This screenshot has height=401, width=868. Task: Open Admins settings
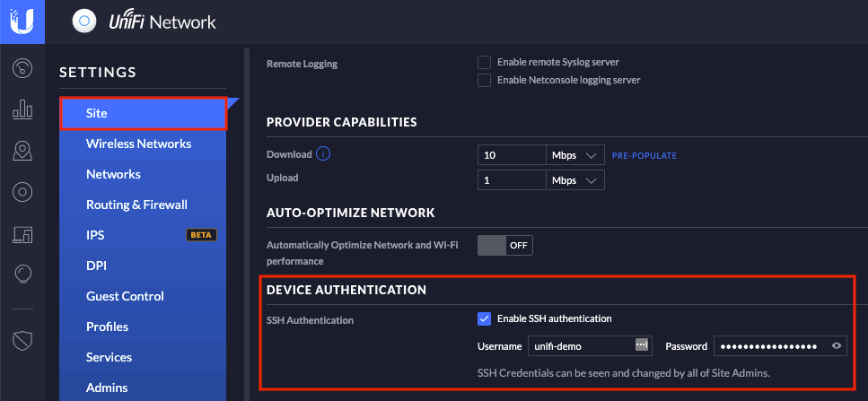[144, 388]
